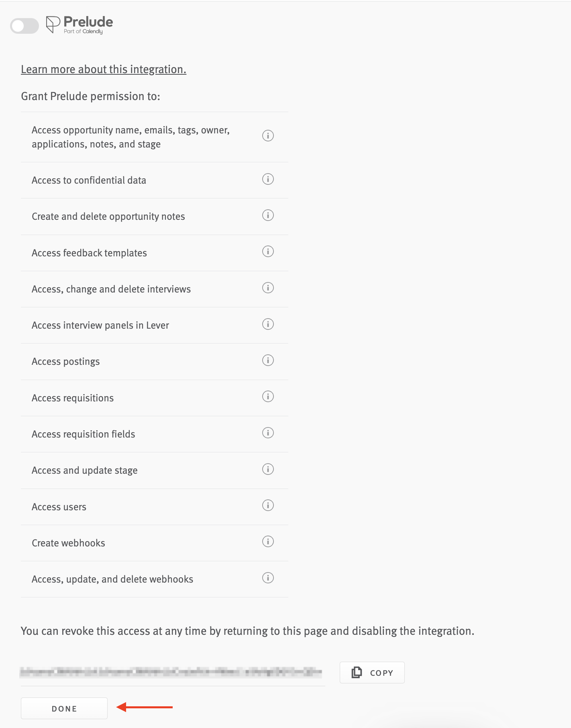Viewport: 571px width, 728px height.
Task: Show info for Access, change and delete interviews
Action: (268, 288)
